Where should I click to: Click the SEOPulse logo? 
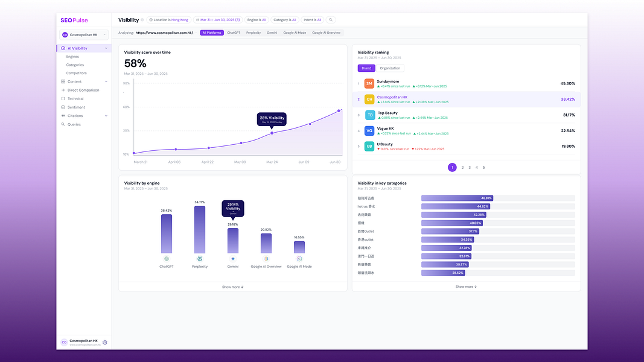(x=74, y=20)
